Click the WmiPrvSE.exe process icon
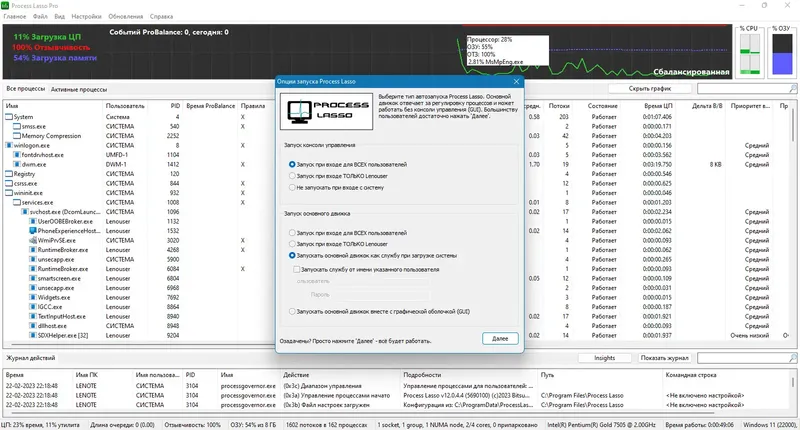 pyautogui.click(x=33, y=240)
